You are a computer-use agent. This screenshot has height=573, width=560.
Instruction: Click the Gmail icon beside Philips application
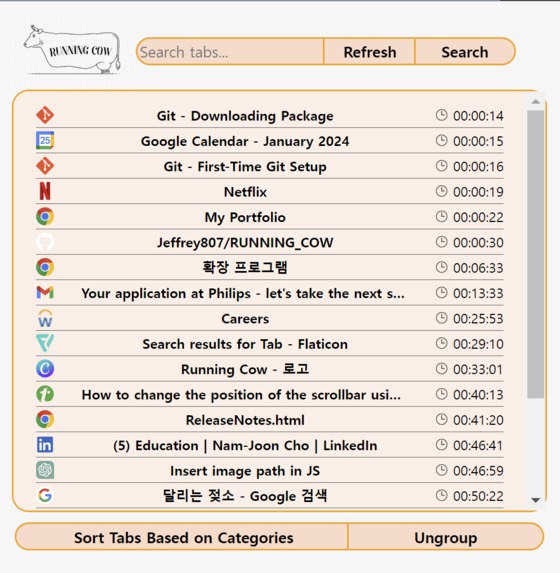[x=45, y=292]
